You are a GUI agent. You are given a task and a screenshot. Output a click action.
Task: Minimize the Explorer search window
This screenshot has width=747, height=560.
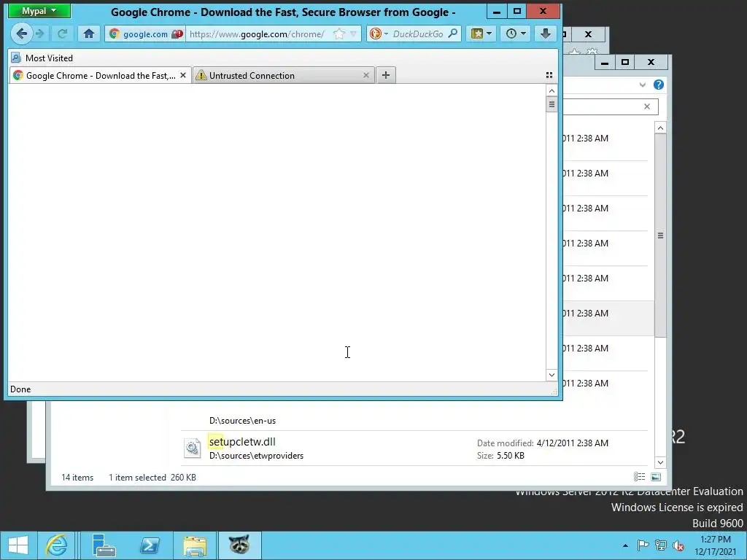click(605, 63)
